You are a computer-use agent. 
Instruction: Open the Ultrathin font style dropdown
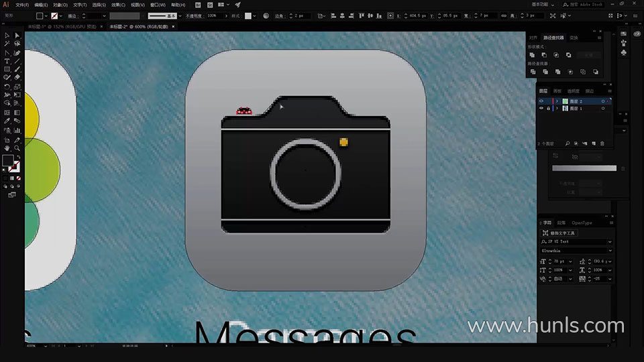click(x=610, y=250)
